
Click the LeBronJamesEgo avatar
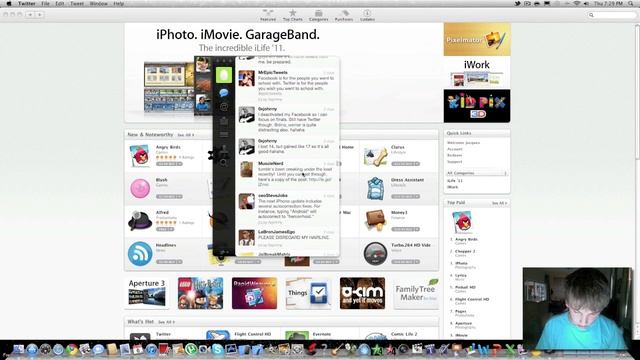click(247, 238)
